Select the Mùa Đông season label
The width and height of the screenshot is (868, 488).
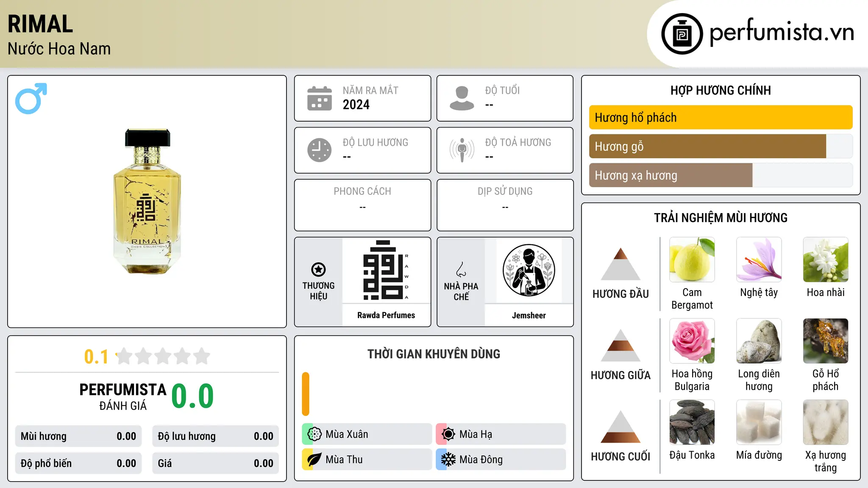click(481, 460)
